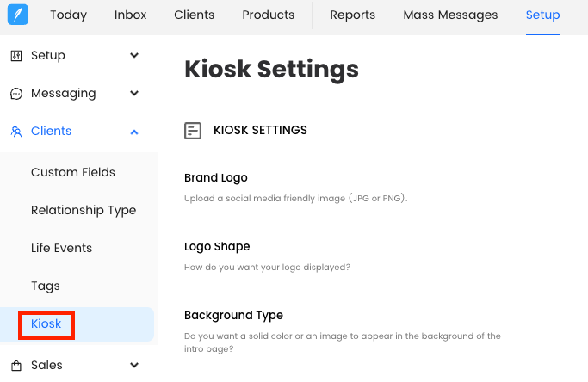Open the Products tab

click(268, 15)
